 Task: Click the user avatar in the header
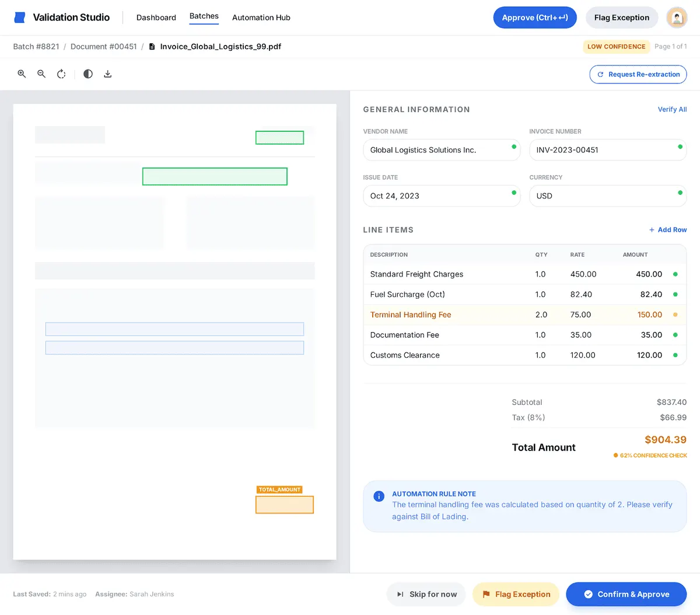tap(676, 17)
